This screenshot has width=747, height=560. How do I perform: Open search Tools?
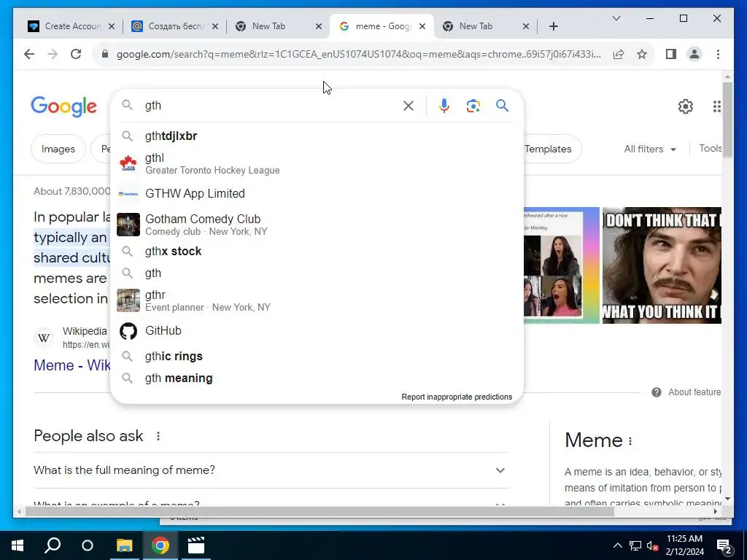click(710, 149)
